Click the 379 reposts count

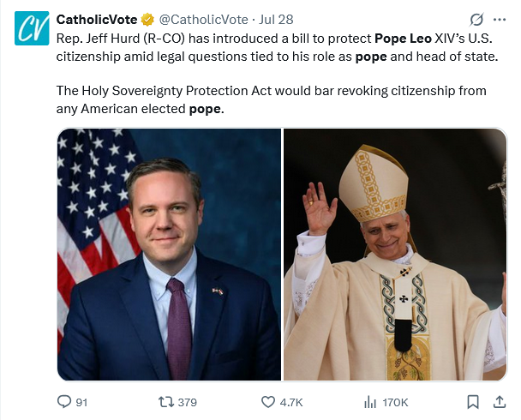[x=187, y=402]
